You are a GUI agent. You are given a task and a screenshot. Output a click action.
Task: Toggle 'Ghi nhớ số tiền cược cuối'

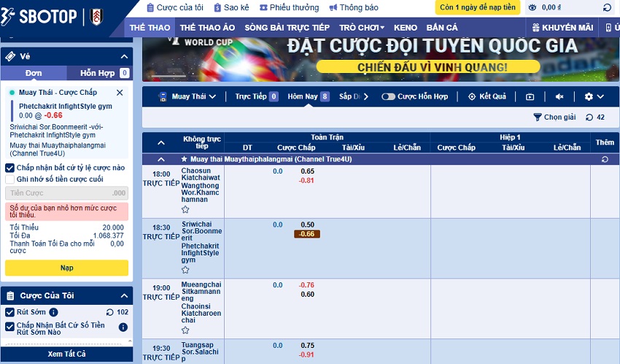[x=9, y=179]
